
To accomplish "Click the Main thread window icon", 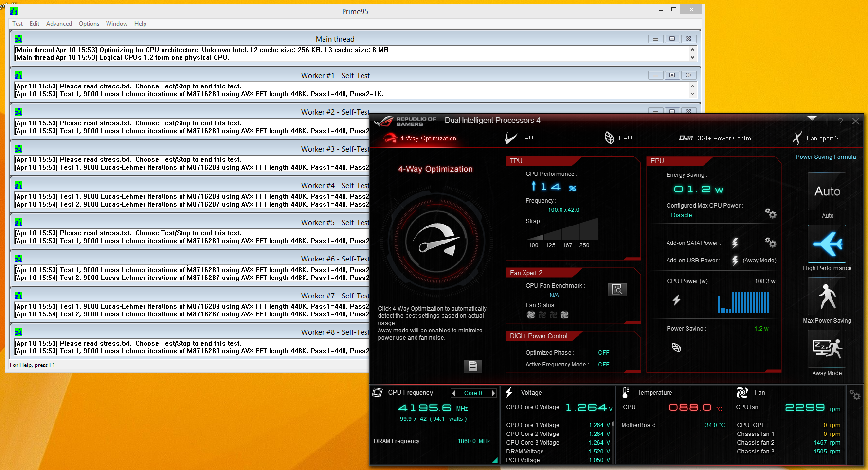I will pyautogui.click(x=18, y=39).
